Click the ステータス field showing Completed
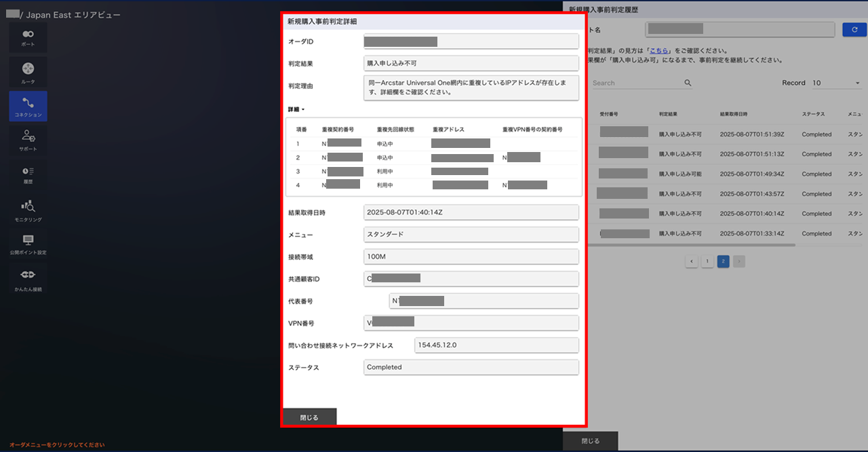This screenshot has width=868, height=452. click(x=471, y=367)
